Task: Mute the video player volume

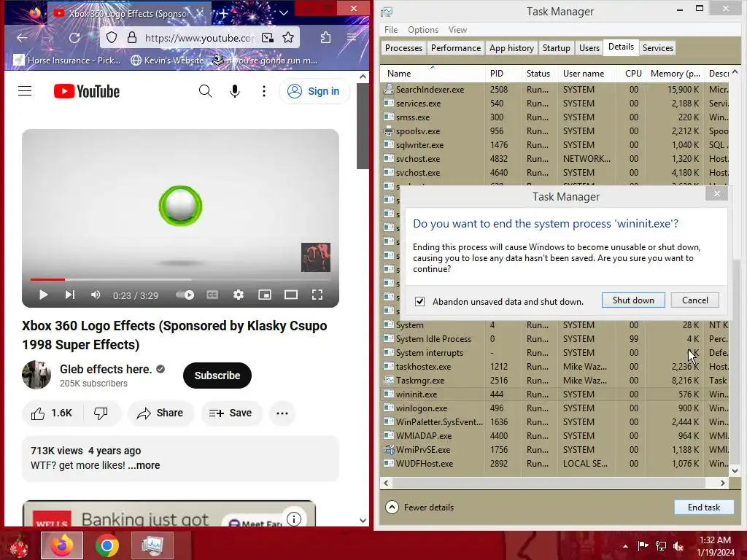Action: (96, 295)
